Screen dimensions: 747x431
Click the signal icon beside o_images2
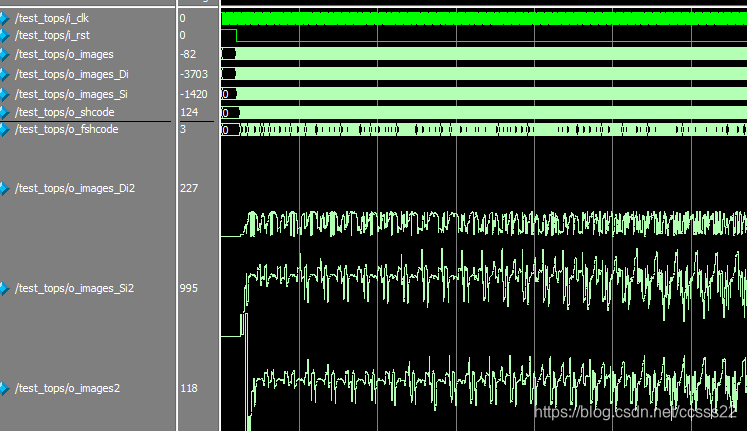(x=4, y=389)
